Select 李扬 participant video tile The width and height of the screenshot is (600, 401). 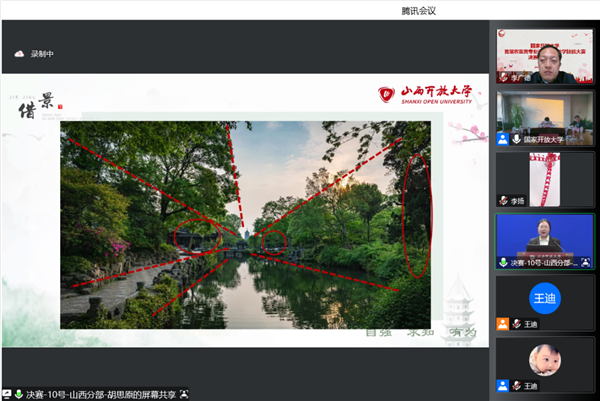(545, 176)
